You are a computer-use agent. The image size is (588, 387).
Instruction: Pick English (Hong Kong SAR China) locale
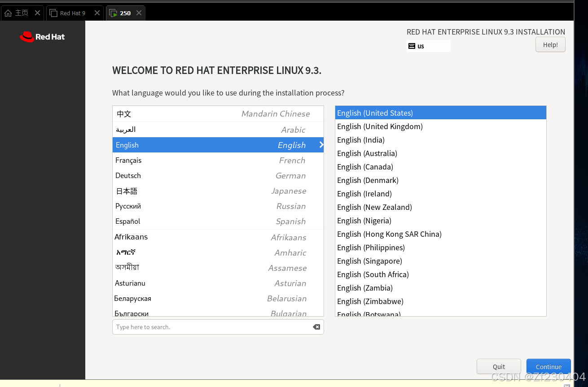[x=440, y=234]
